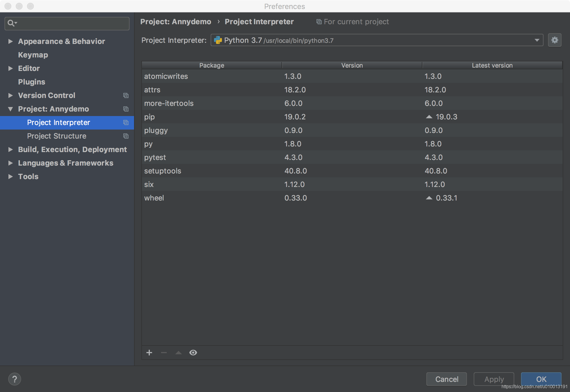Screen dimensions: 570x392
Task: Click the minus icon to uninstall package
Action: (x=164, y=353)
